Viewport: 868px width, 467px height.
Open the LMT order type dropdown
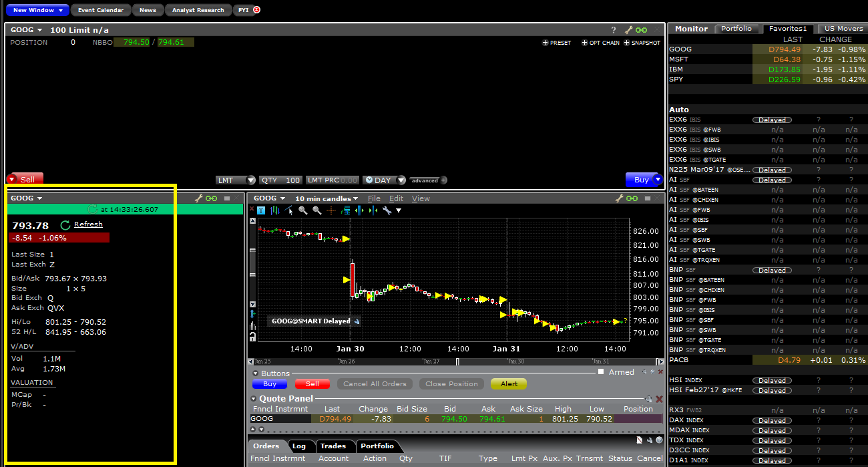point(250,180)
